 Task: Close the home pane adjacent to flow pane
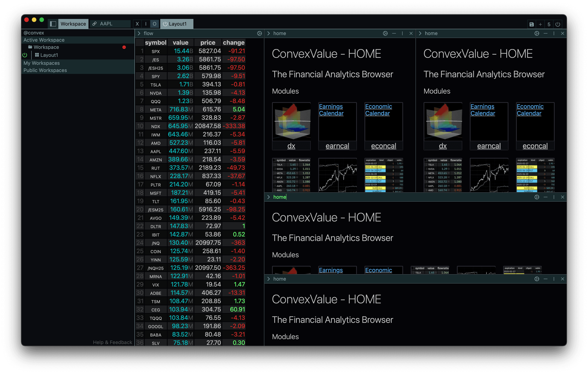click(x=411, y=33)
